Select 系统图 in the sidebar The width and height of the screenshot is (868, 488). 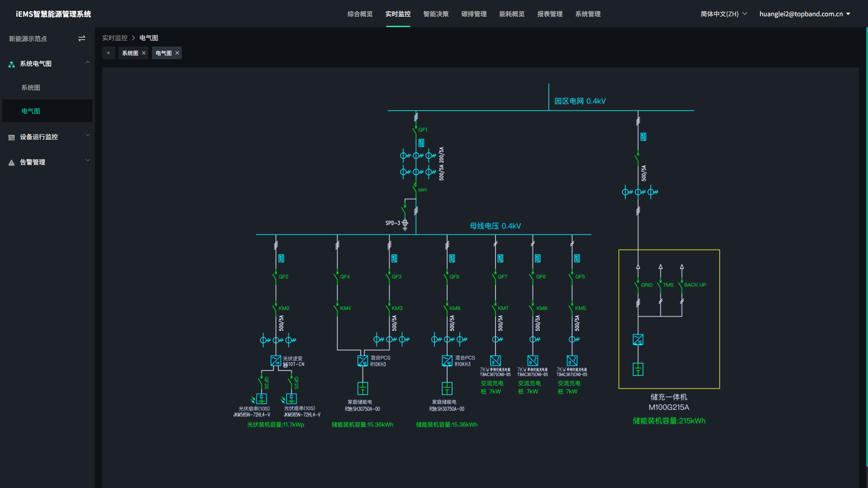pyautogui.click(x=47, y=88)
